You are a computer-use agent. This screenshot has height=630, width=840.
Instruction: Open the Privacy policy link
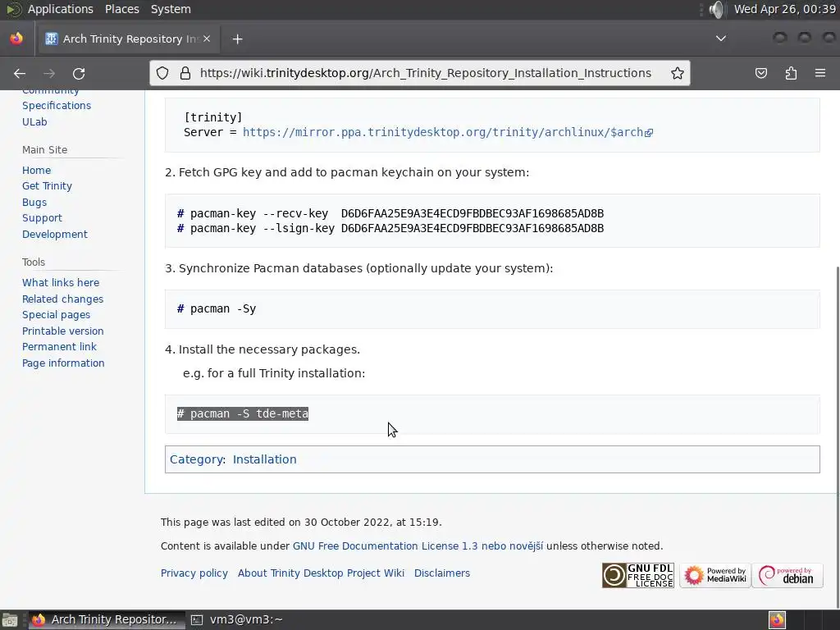[194, 573]
